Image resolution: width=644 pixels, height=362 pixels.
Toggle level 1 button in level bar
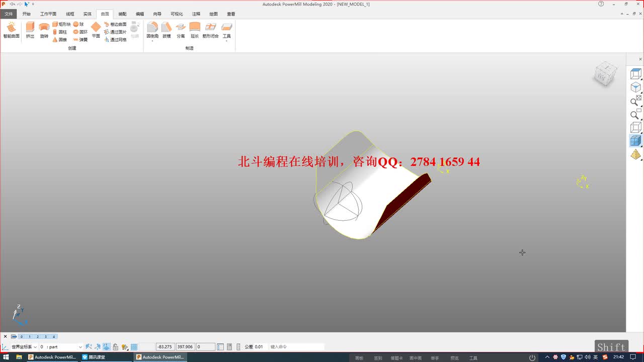[30, 337]
